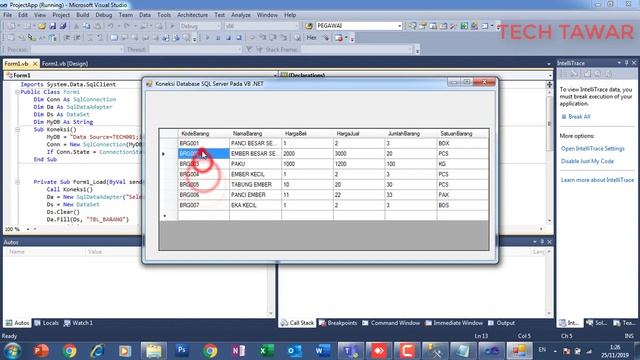Click the Save All toolbar icon
This screenshot has height=360, width=640.
63,26
